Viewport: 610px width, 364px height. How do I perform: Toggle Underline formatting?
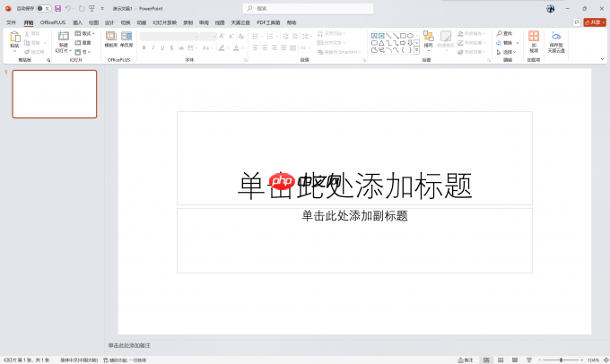click(162, 48)
